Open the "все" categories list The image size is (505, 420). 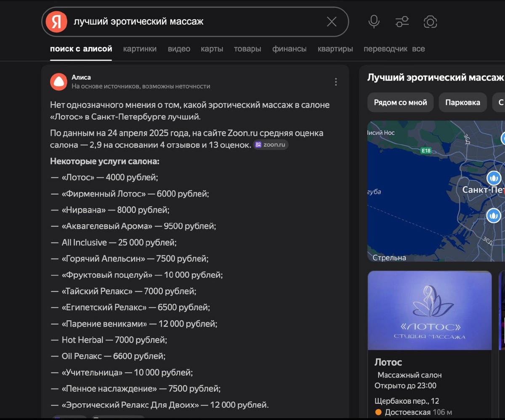click(419, 48)
